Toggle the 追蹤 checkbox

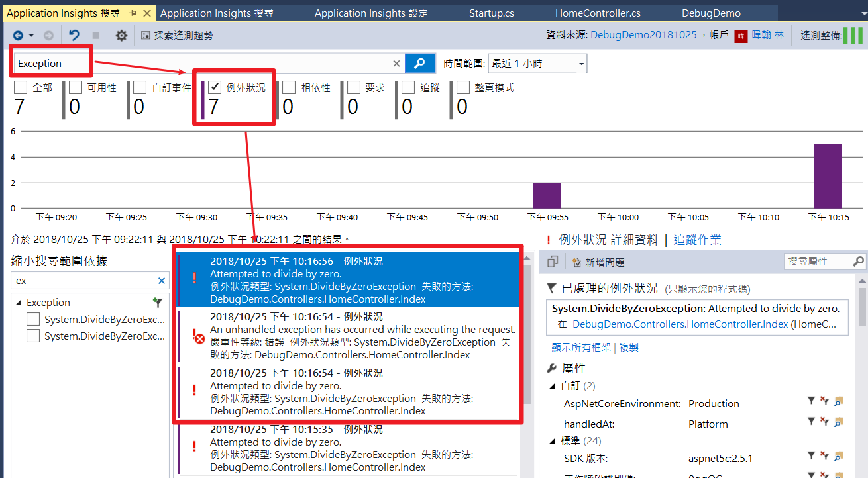coord(408,87)
